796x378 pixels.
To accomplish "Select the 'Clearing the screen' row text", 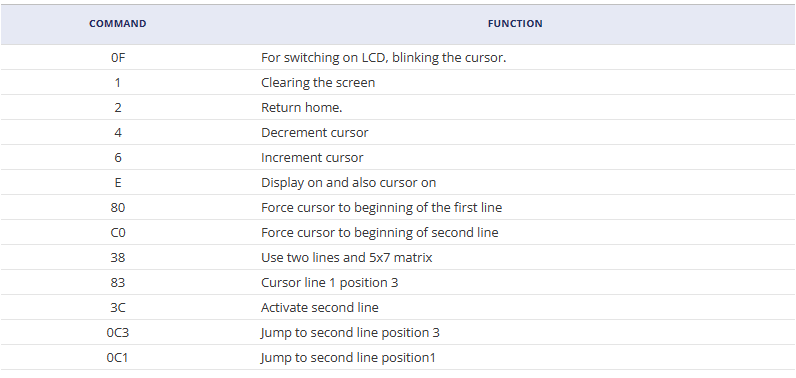I will (318, 82).
